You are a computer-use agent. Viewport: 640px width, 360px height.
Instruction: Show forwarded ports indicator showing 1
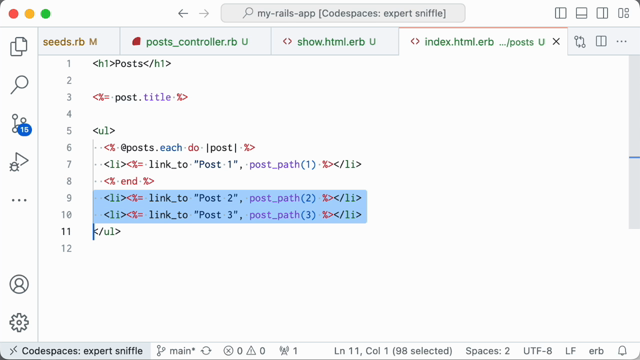point(289,351)
